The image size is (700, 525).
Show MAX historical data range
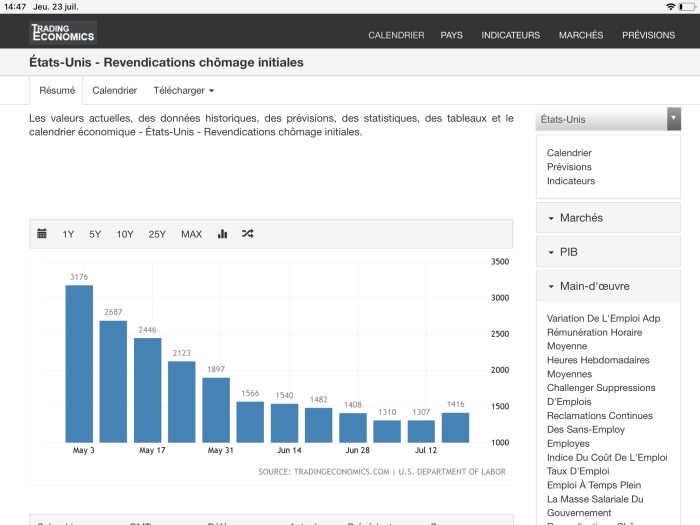pos(191,234)
